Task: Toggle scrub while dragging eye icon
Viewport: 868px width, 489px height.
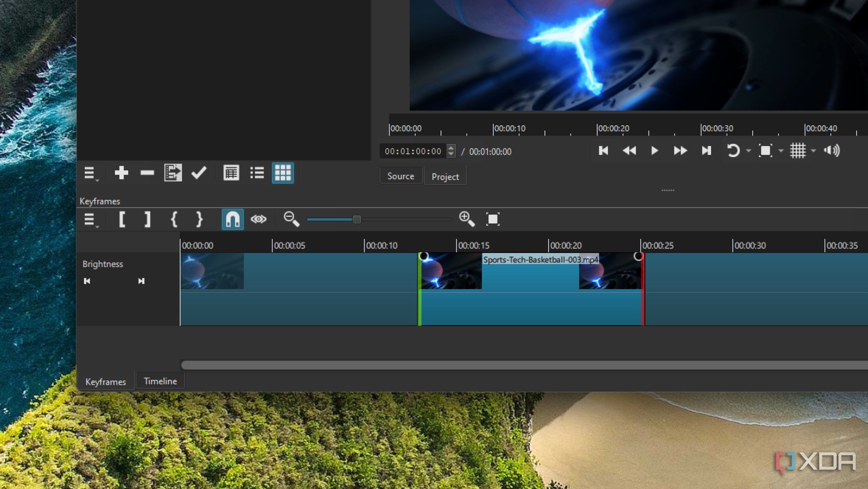Action: 258,219
